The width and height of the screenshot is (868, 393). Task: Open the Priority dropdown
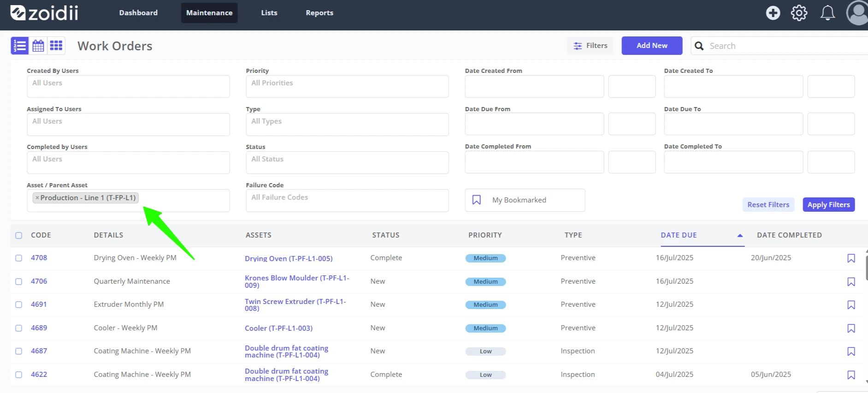point(347,86)
